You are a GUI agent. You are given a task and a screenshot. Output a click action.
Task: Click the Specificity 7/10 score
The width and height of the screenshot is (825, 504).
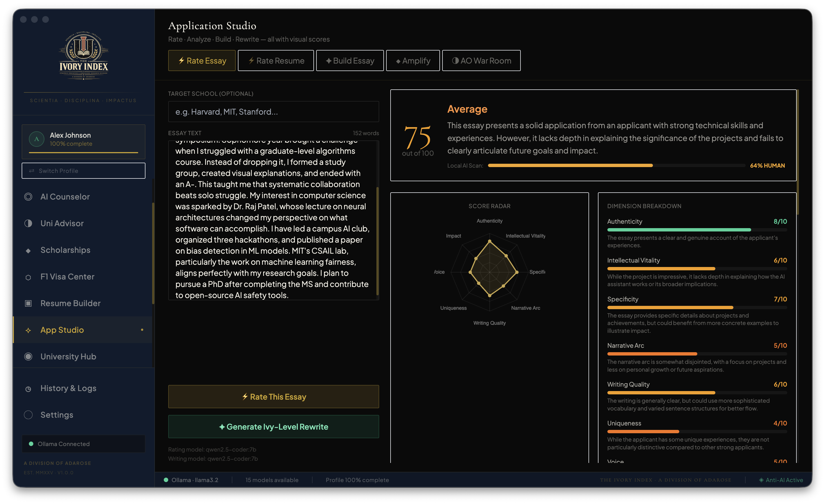780,299
